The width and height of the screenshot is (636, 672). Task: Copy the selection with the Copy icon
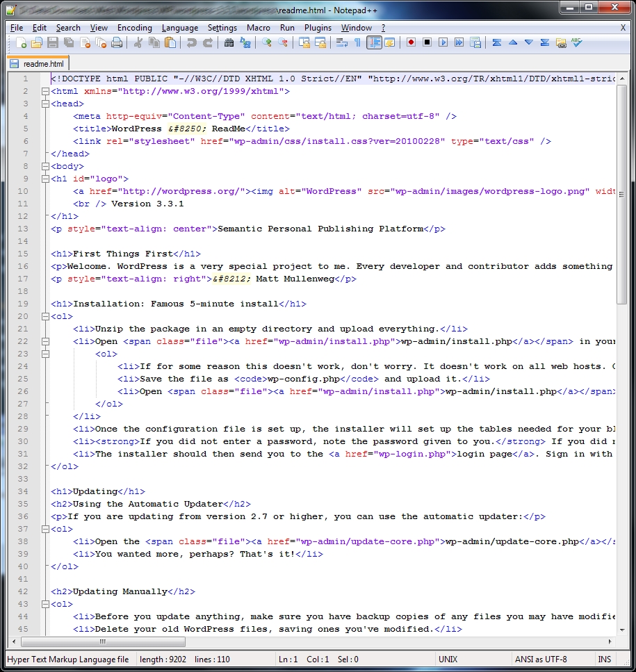click(154, 42)
